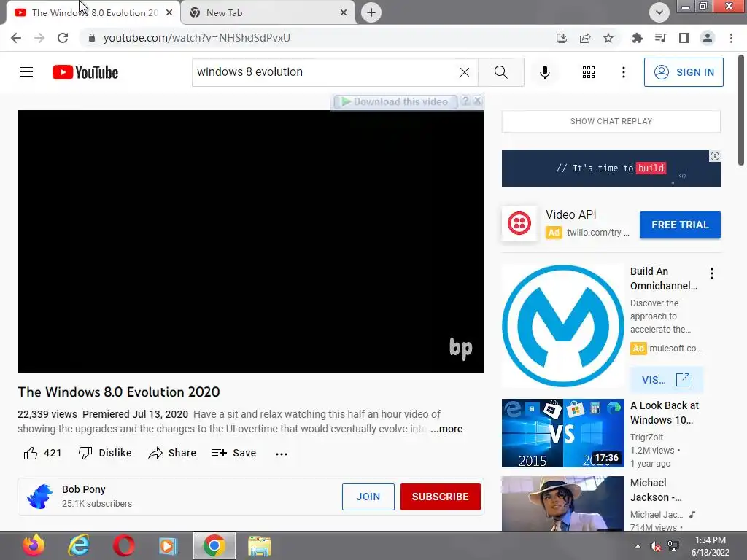Viewport: 747px width, 560px height.
Task: Dislike the video
Action: click(105, 453)
